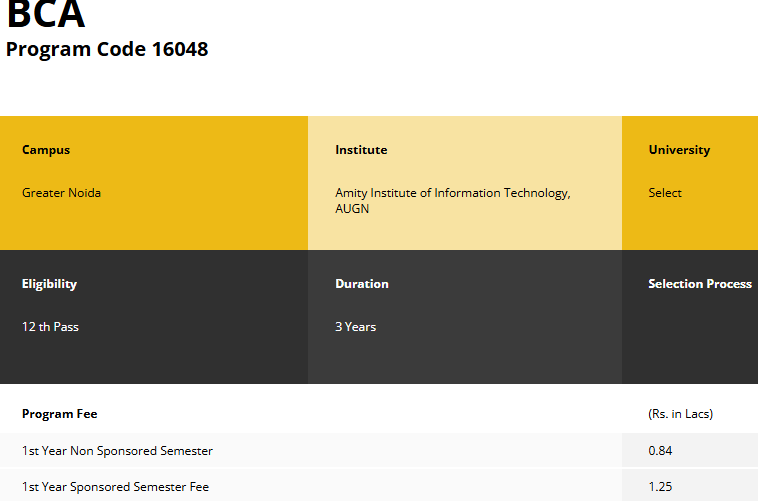Click the University label
The image size is (758, 501).
(x=679, y=150)
